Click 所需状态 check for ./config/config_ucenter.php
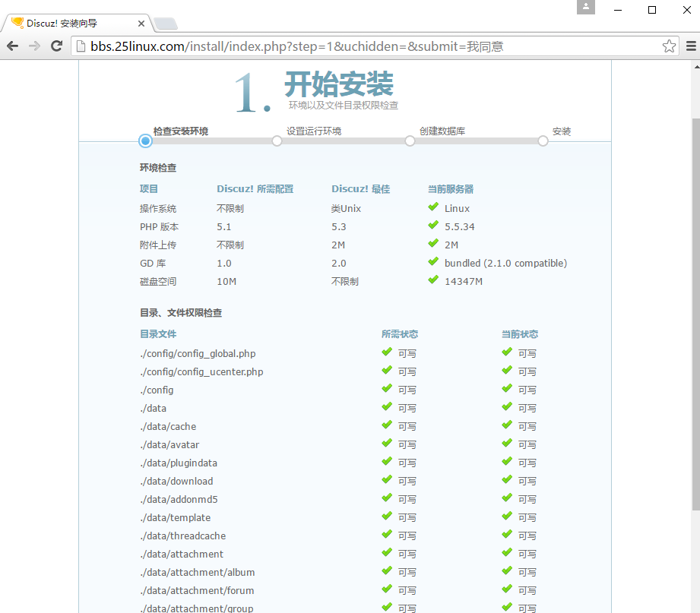The image size is (700, 613). tap(387, 370)
